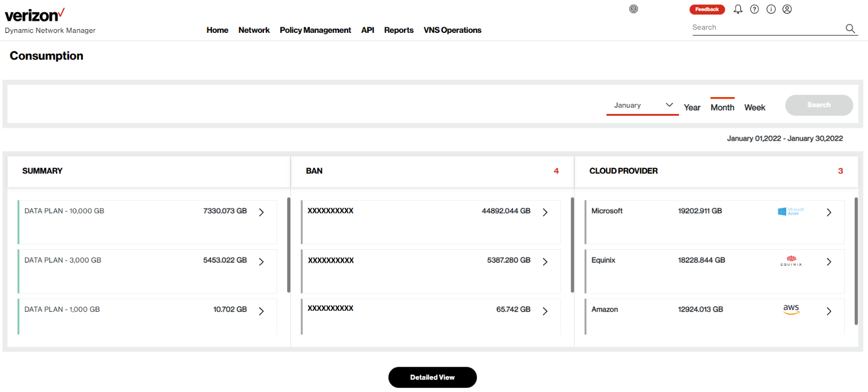Viewport: 868px width, 392px height.
Task: Click the help question mark icon
Action: pyautogui.click(x=754, y=9)
